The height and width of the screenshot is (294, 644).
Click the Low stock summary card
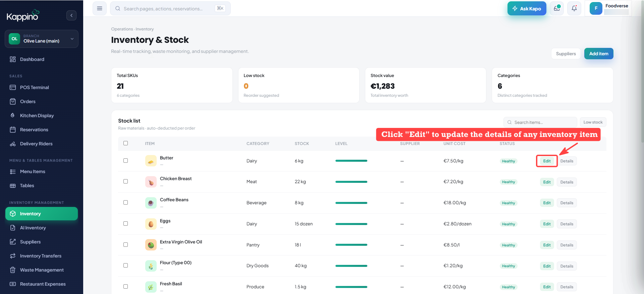[299, 85]
